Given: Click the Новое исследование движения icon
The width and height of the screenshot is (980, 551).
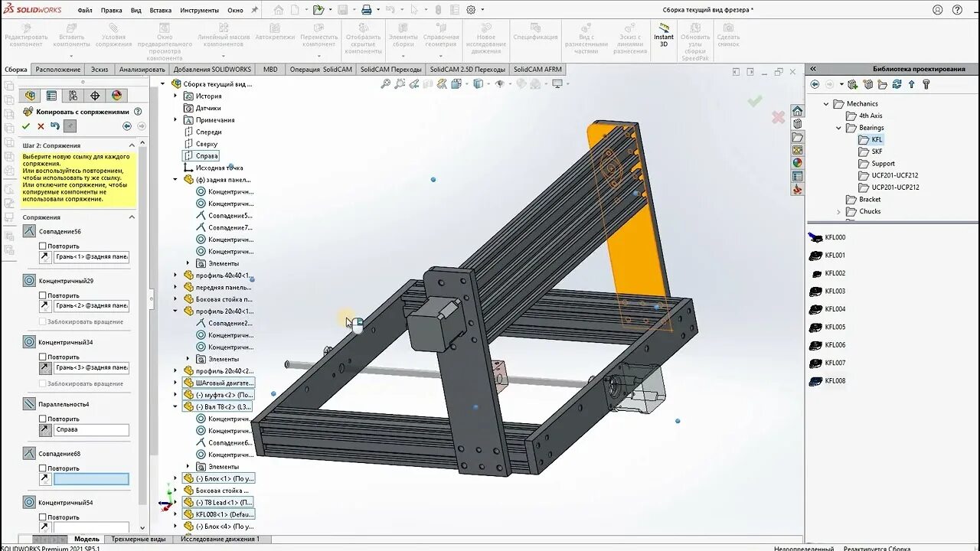Looking at the screenshot, I should point(487,32).
